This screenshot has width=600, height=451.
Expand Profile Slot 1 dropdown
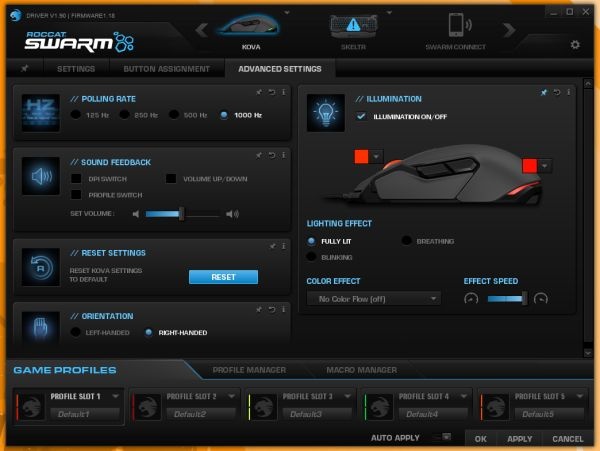pyautogui.click(x=116, y=396)
